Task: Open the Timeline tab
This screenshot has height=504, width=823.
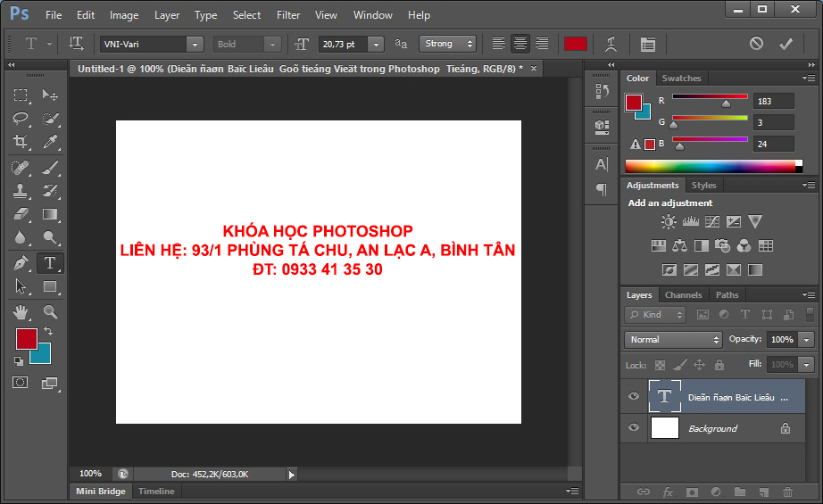Action: click(x=156, y=491)
